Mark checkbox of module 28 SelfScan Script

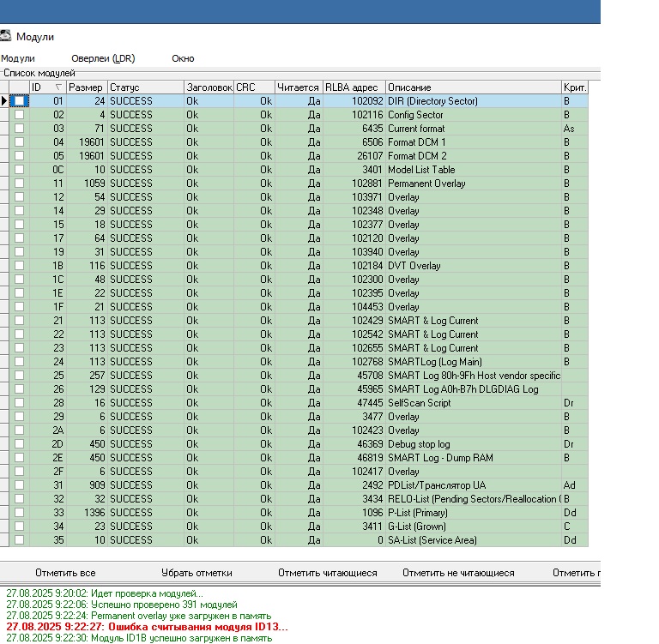20,403
